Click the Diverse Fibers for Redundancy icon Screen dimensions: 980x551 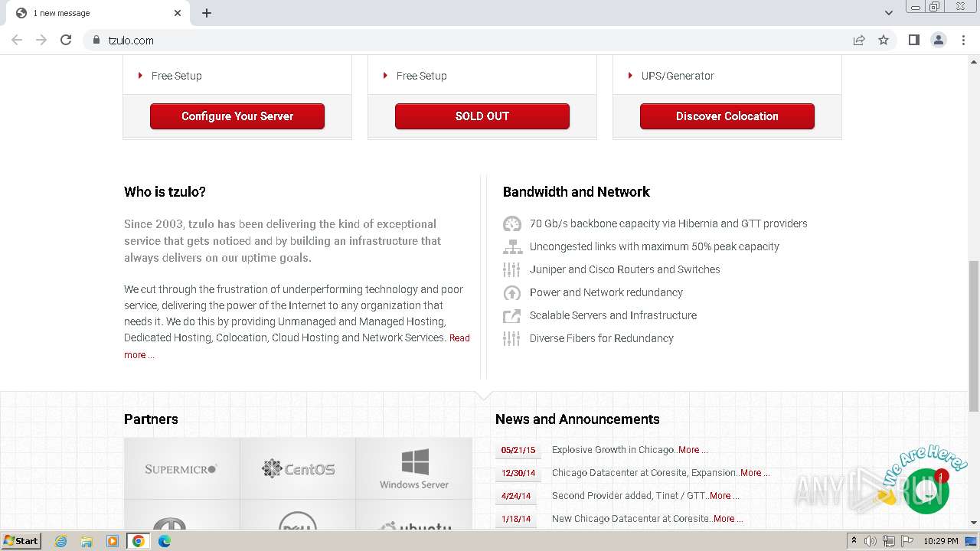[x=511, y=338]
